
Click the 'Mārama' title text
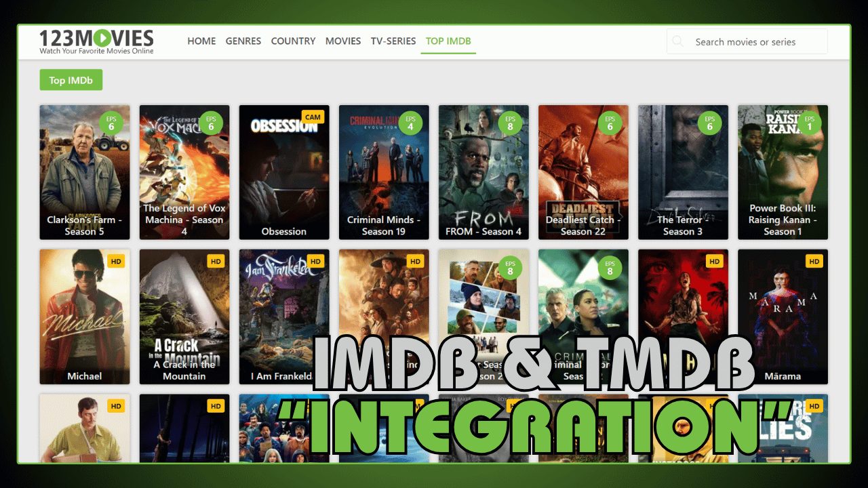tap(783, 376)
